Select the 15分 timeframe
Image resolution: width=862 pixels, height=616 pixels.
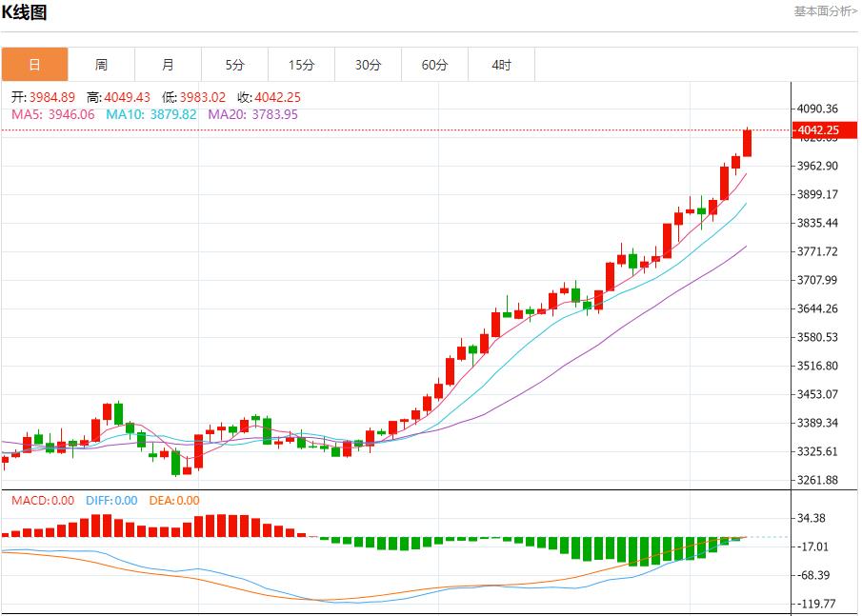point(301,64)
